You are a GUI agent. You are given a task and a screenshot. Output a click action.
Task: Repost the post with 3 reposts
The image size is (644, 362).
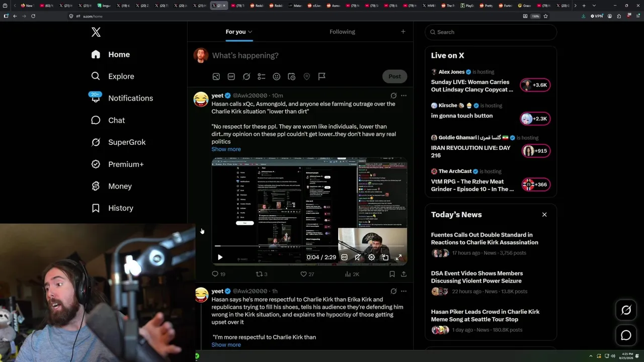[262, 274]
